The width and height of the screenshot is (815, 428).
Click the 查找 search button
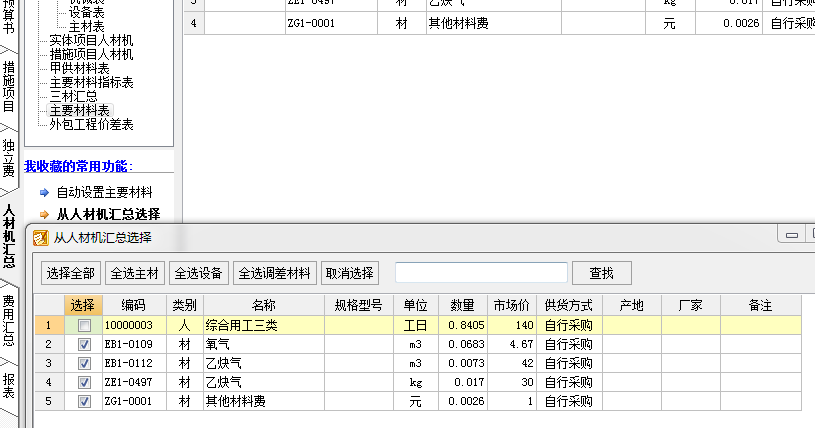(601, 273)
